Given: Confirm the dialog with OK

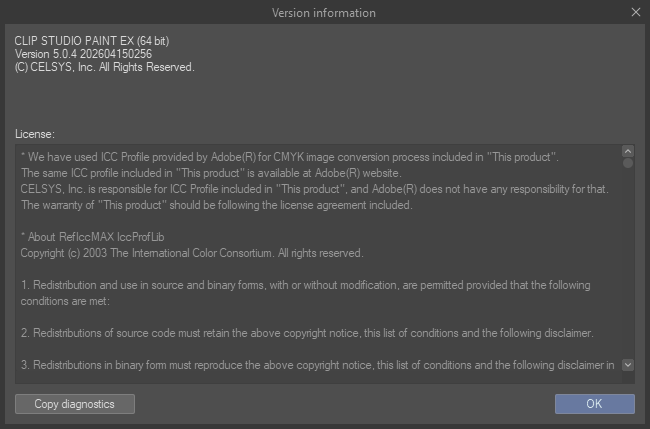Looking at the screenshot, I should point(594,404).
